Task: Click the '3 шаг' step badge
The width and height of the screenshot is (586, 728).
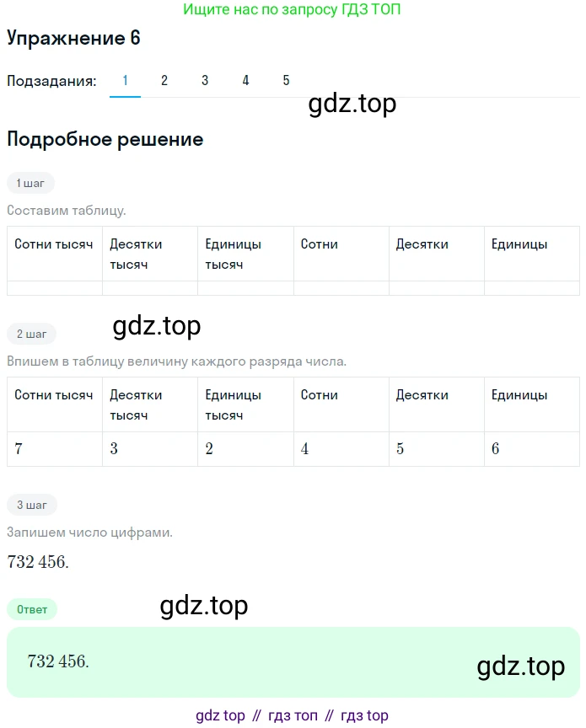Action: [32, 506]
